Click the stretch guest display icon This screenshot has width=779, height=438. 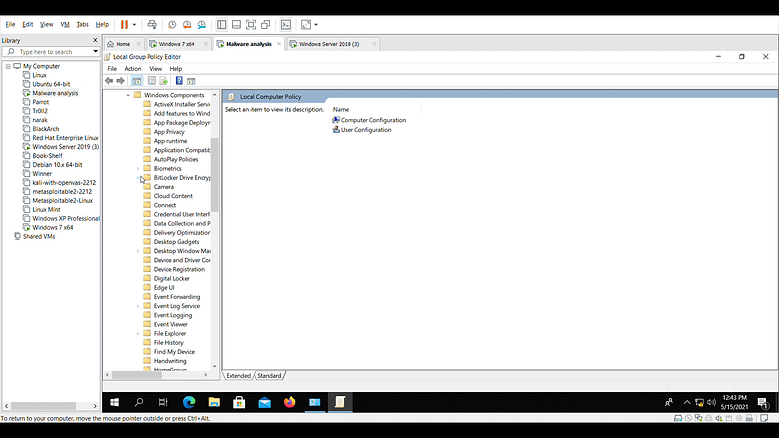[x=306, y=24]
